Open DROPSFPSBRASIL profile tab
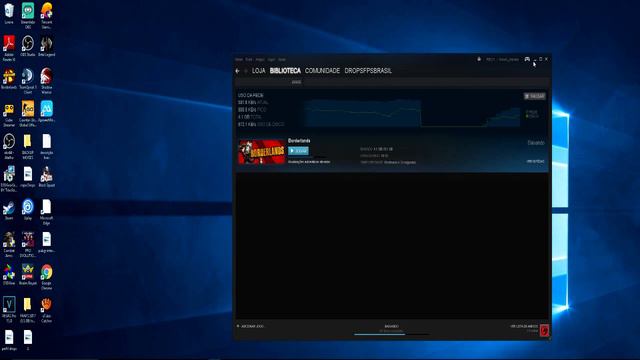 (x=368, y=71)
